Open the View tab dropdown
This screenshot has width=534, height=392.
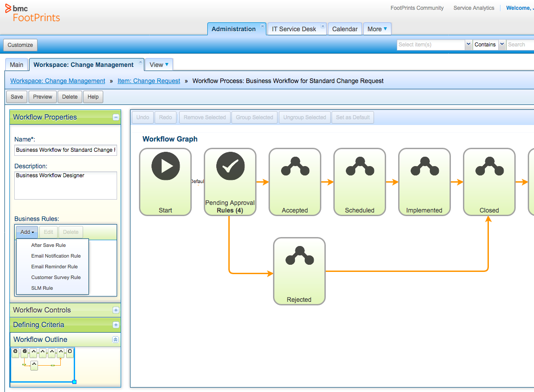159,64
